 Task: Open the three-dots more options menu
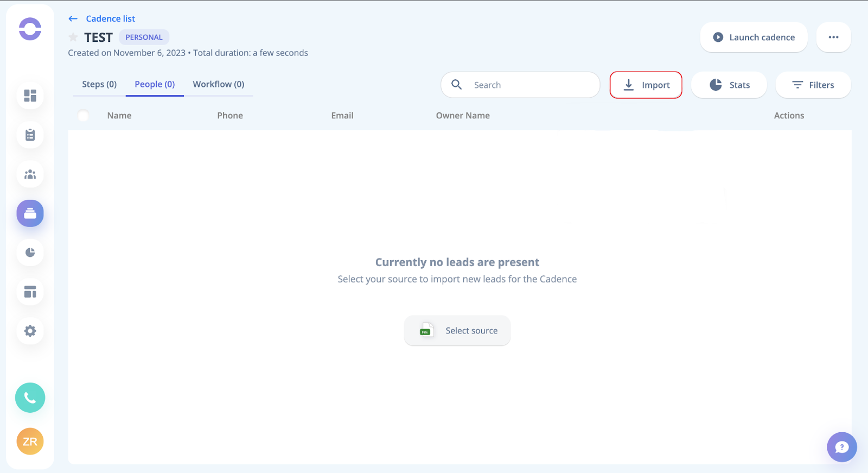click(x=833, y=37)
